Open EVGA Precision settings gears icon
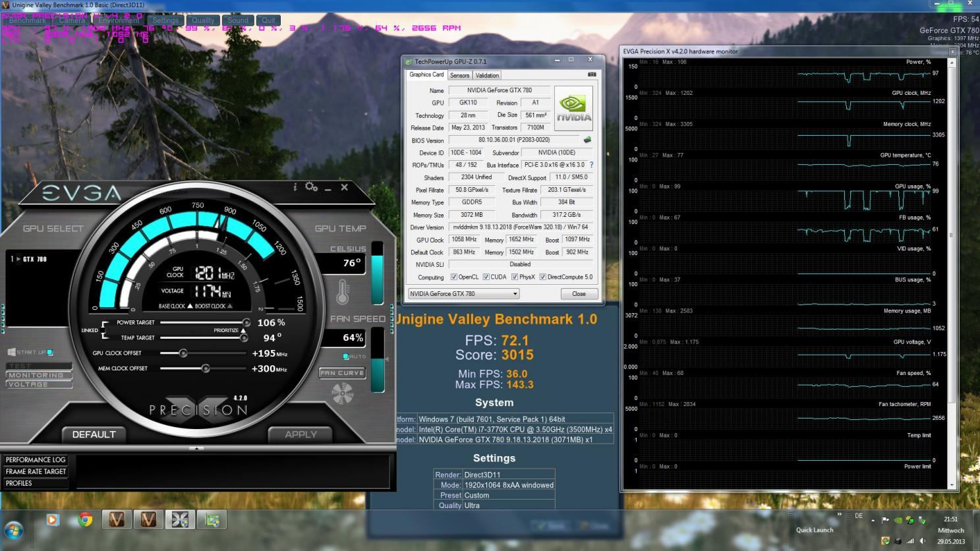Screen dimensions: 980x551 coord(311,187)
